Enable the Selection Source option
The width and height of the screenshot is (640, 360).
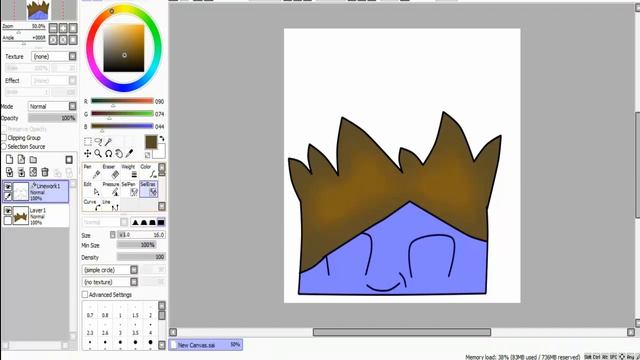pyautogui.click(x=4, y=147)
